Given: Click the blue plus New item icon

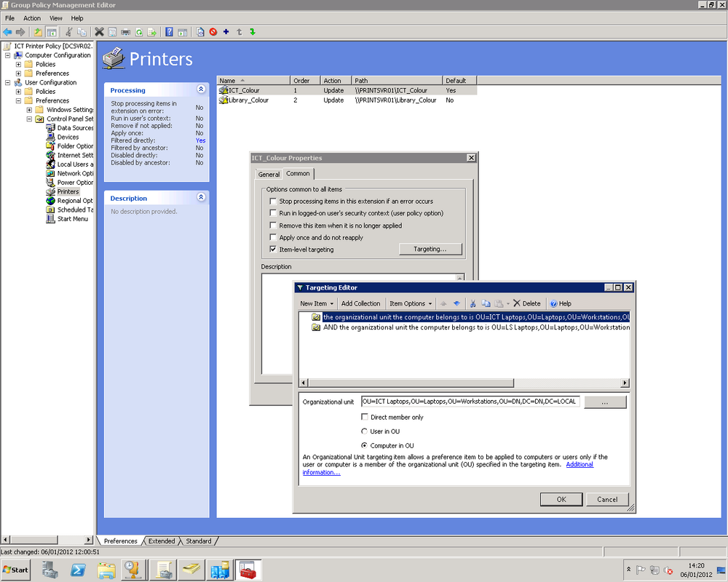Looking at the screenshot, I should (x=226, y=31).
